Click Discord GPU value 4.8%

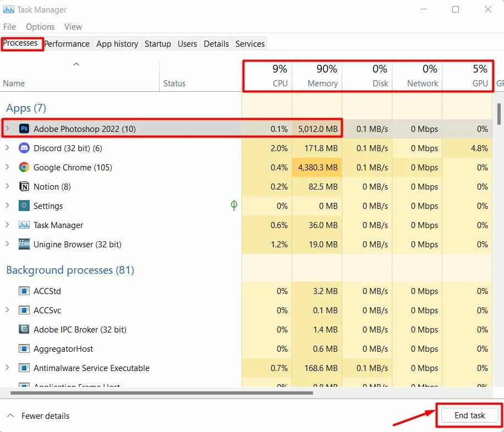point(479,148)
